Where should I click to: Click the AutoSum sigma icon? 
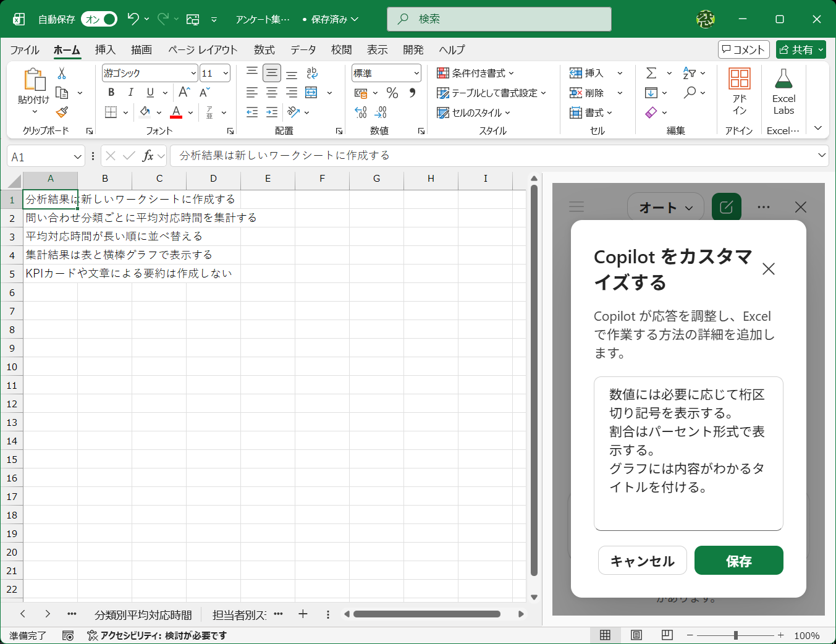[x=651, y=73]
